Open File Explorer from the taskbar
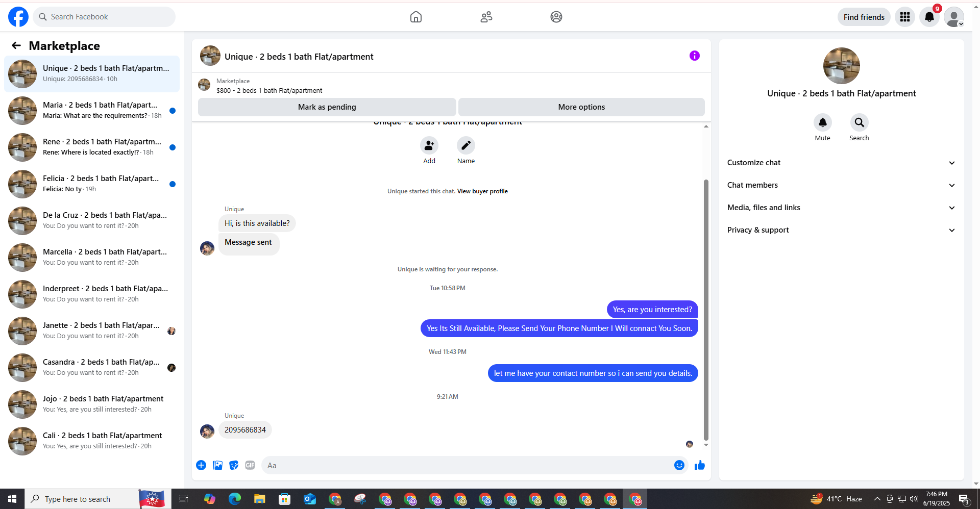Image resolution: width=980 pixels, height=509 pixels. click(x=260, y=499)
